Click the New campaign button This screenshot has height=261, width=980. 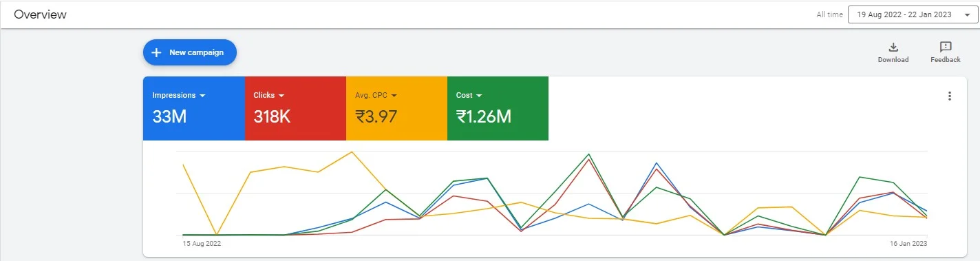click(189, 52)
